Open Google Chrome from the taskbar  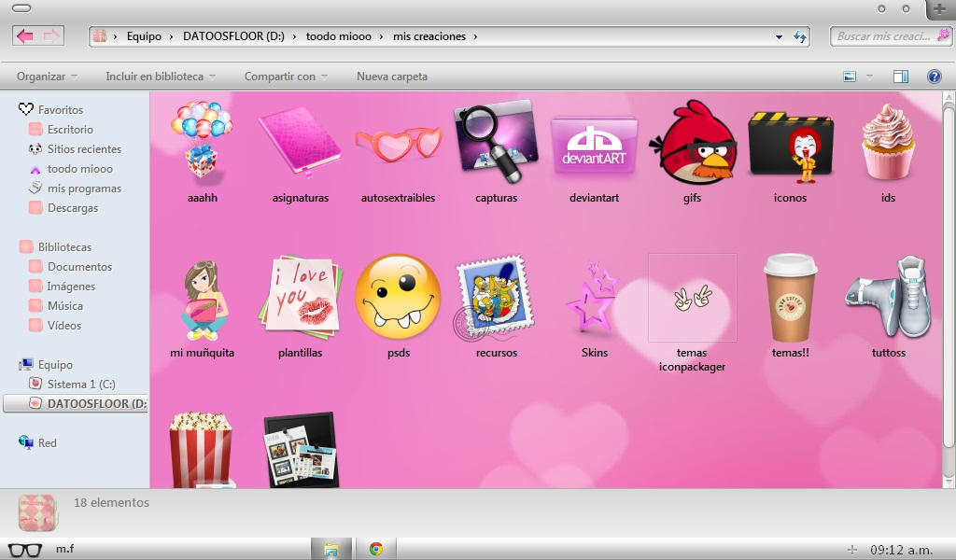click(x=376, y=549)
